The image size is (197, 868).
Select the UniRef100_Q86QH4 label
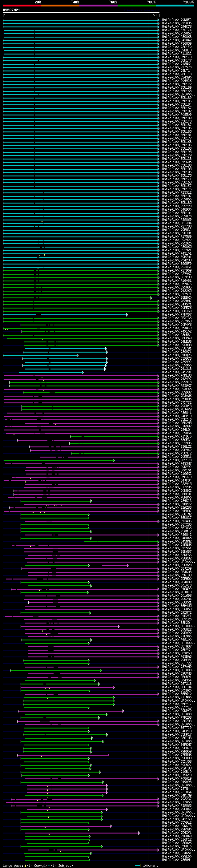click(x=177, y=860)
